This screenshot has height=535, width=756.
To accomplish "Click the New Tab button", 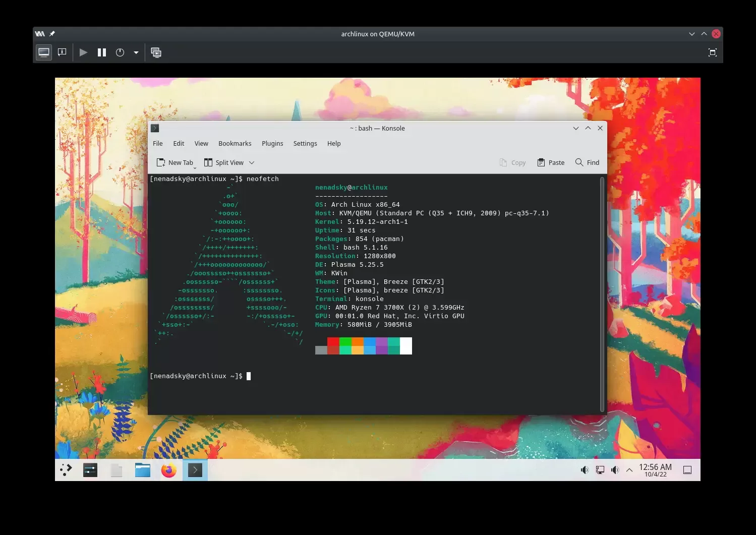I will (175, 162).
